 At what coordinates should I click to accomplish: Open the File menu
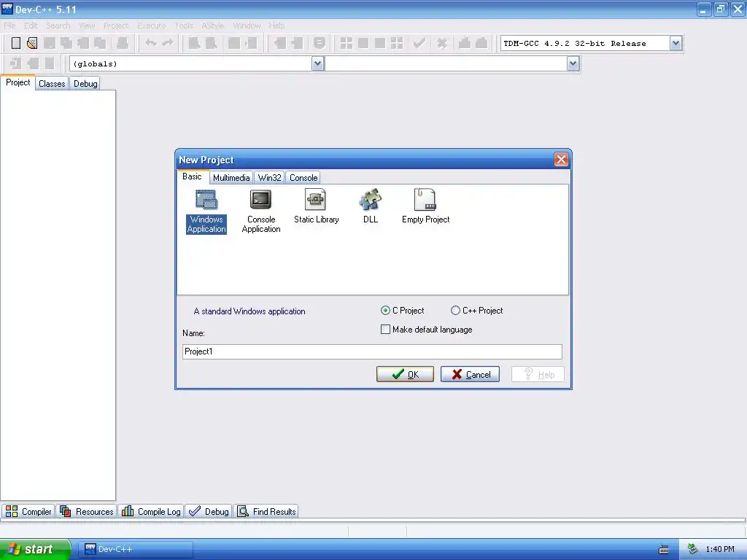[x=10, y=26]
